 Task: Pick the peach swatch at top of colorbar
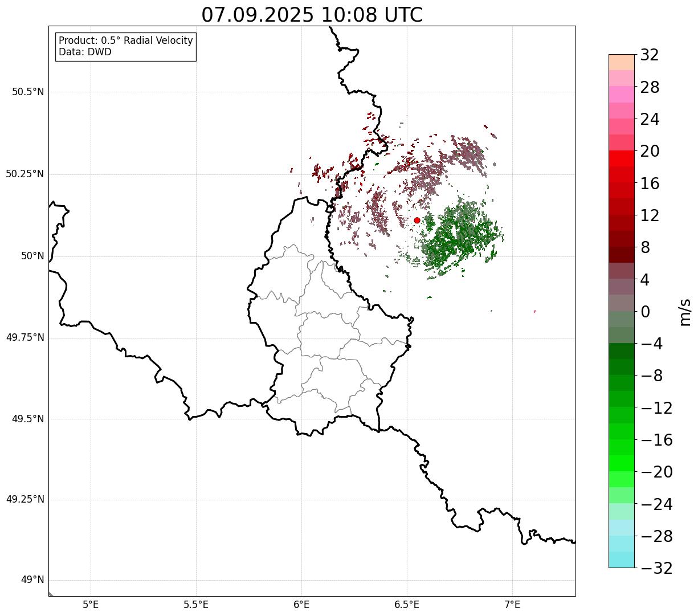click(622, 62)
